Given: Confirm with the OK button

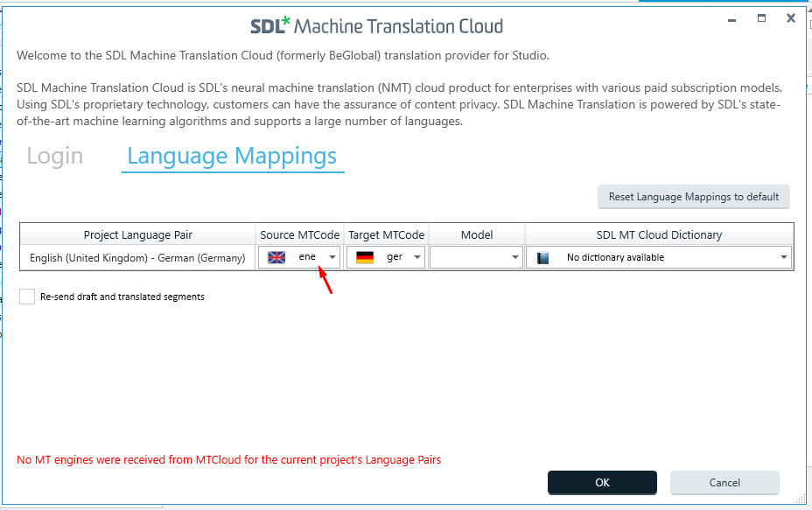Looking at the screenshot, I should tap(602, 483).
